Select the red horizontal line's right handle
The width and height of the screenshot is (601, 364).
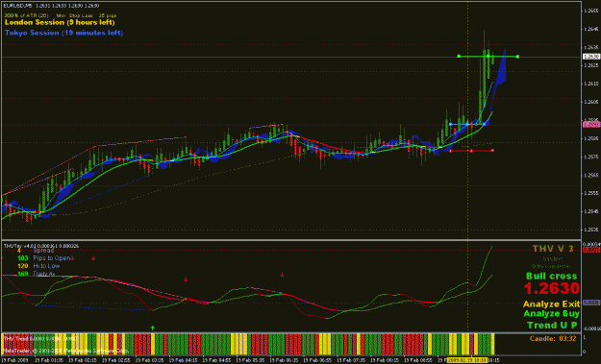[x=492, y=151]
